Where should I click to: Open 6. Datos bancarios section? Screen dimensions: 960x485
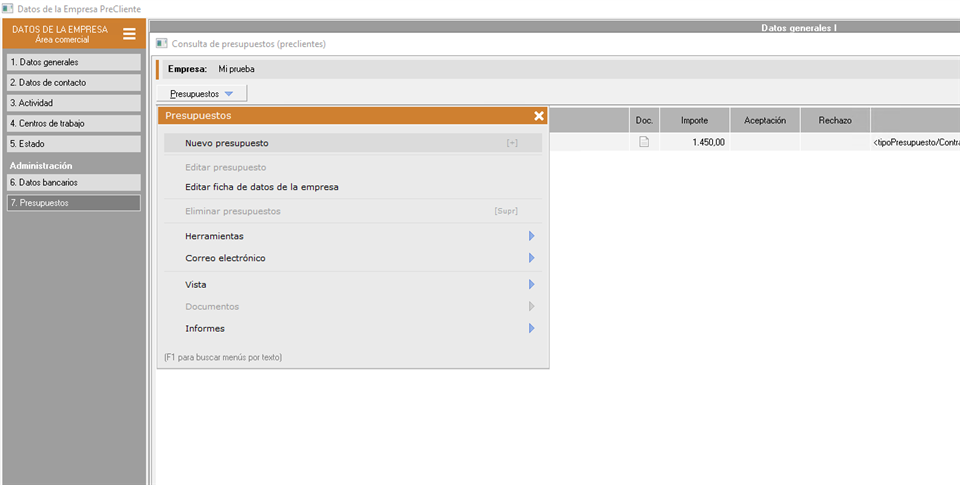click(73, 182)
